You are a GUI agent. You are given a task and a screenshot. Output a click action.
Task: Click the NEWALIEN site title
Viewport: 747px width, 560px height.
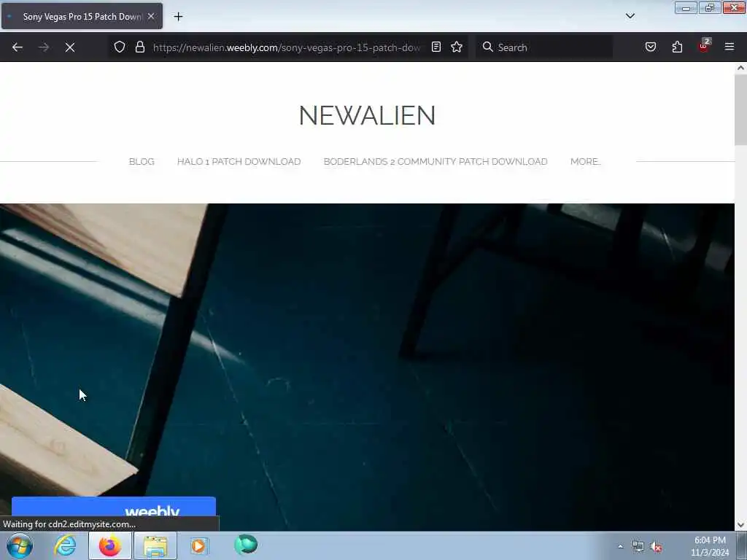tap(367, 116)
